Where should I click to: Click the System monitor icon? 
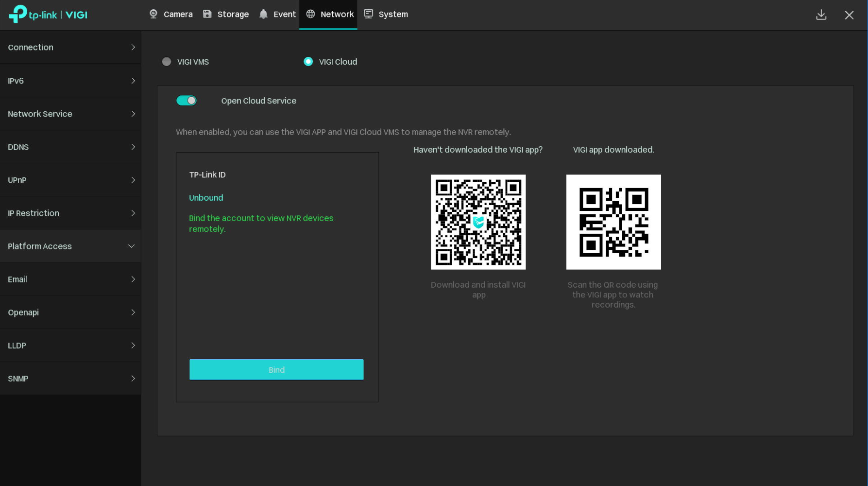click(x=369, y=14)
